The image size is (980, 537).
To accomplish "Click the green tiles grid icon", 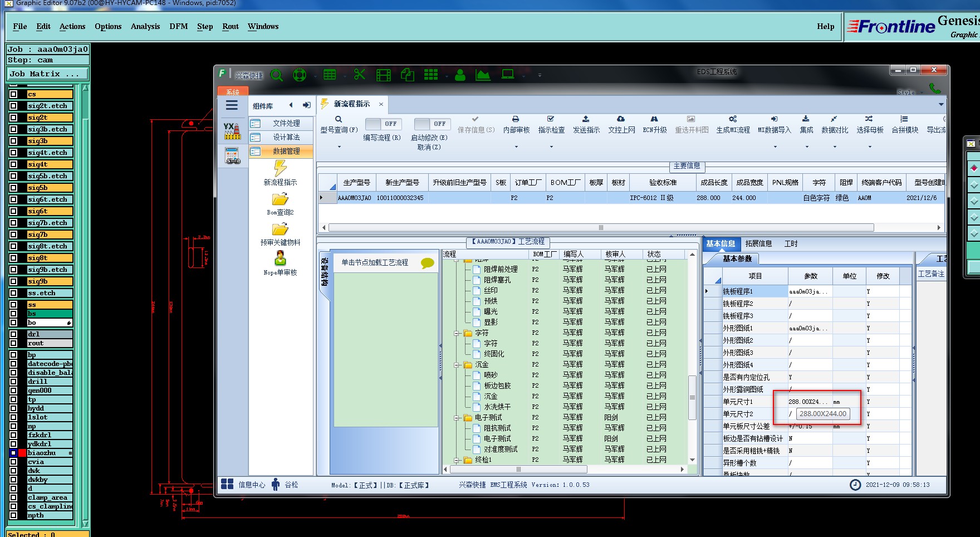I will 431,75.
